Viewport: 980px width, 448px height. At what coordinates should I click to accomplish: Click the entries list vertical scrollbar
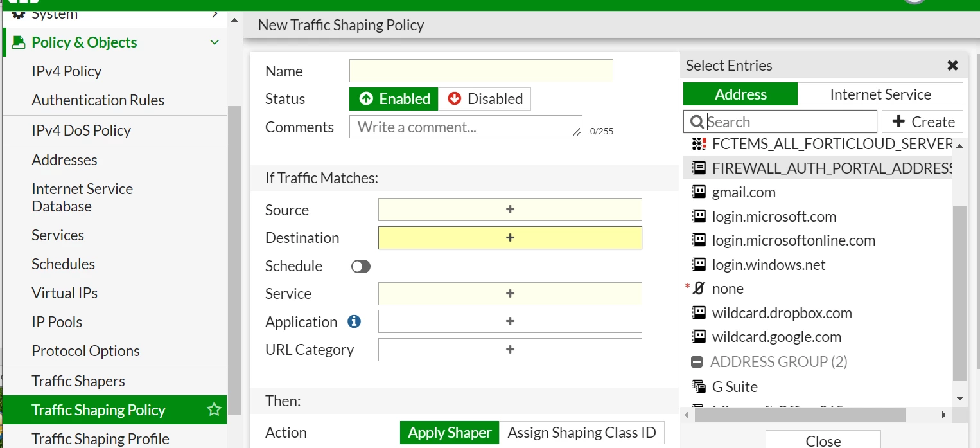coord(959,292)
